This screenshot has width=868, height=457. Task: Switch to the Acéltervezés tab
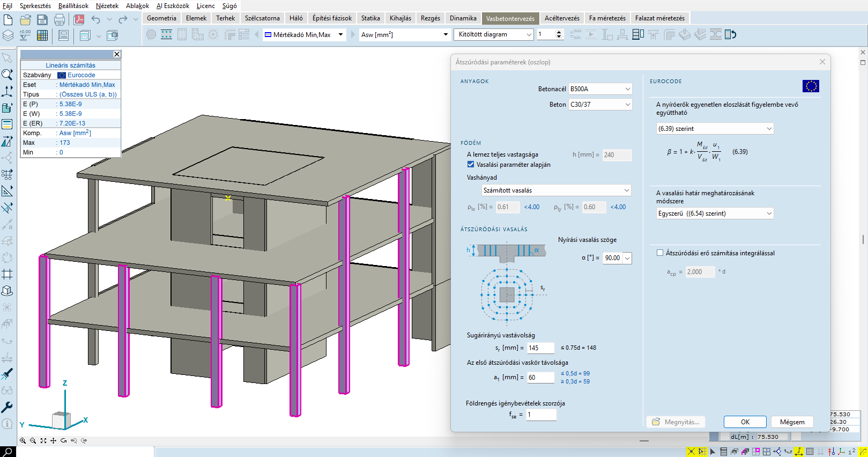click(x=562, y=18)
